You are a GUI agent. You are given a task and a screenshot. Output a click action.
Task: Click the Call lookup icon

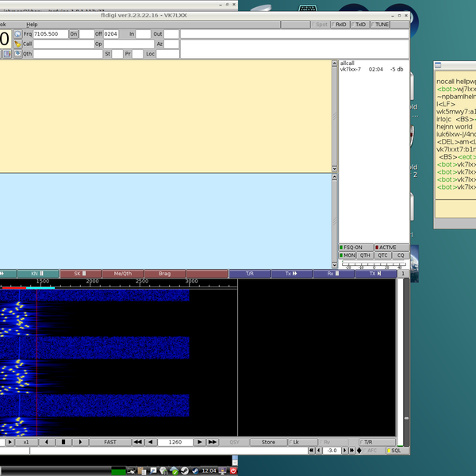(x=17, y=44)
